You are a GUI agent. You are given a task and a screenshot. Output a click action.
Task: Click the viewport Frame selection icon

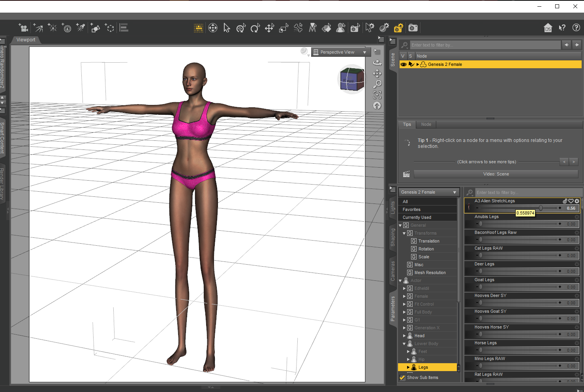coord(377,95)
